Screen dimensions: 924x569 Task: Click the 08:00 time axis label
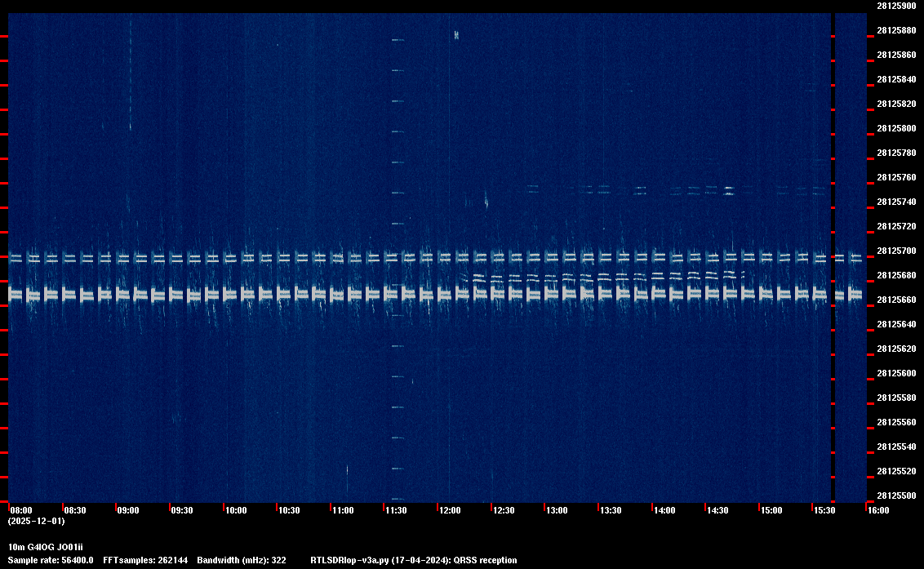(x=21, y=510)
